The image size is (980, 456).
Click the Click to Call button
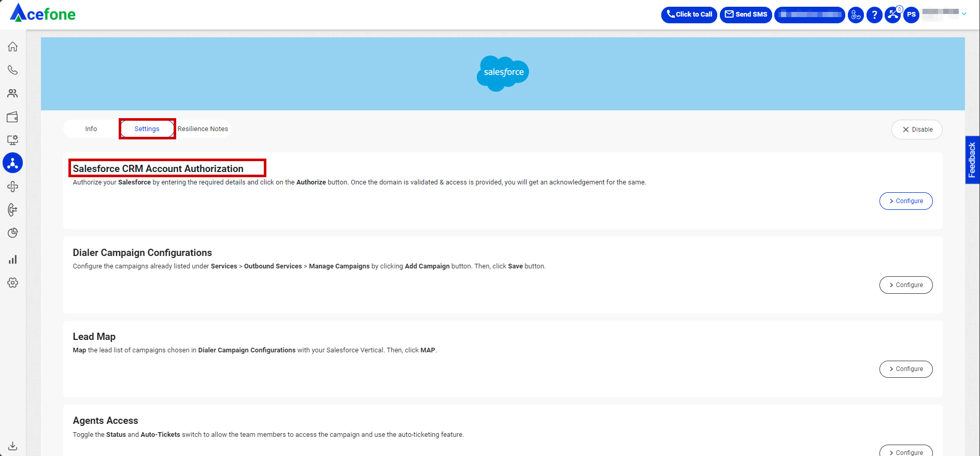tap(689, 15)
